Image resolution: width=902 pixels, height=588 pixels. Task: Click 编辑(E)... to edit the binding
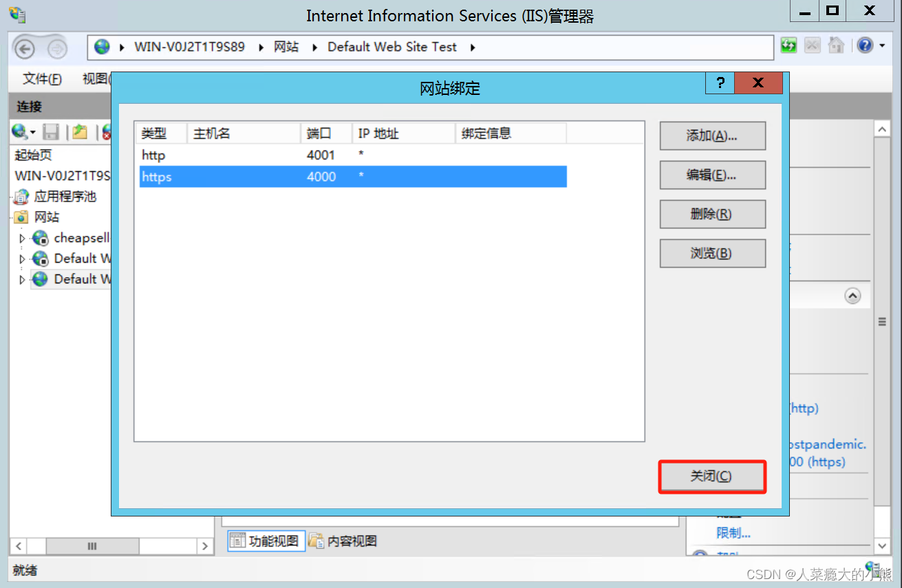tap(713, 175)
